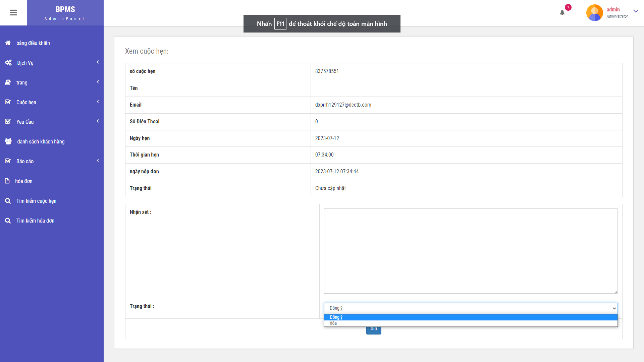Click the admin avatar picture
This screenshot has width=644, height=362.
[x=594, y=13]
